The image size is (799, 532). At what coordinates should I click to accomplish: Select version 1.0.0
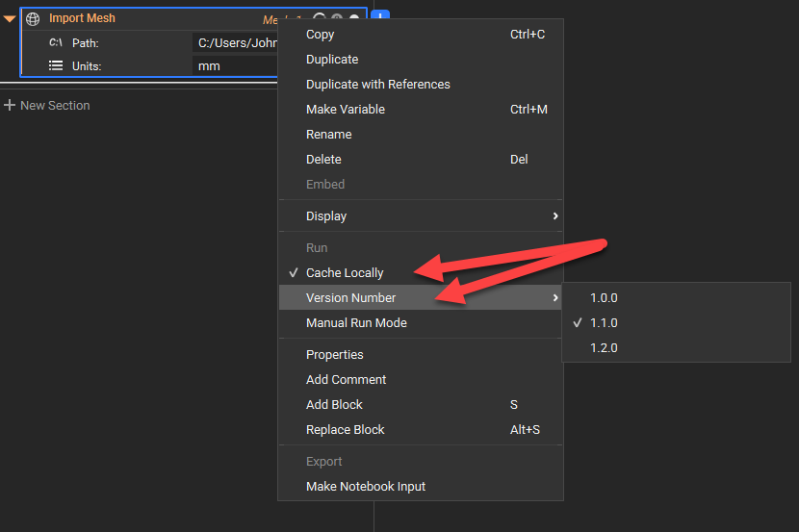[604, 298]
